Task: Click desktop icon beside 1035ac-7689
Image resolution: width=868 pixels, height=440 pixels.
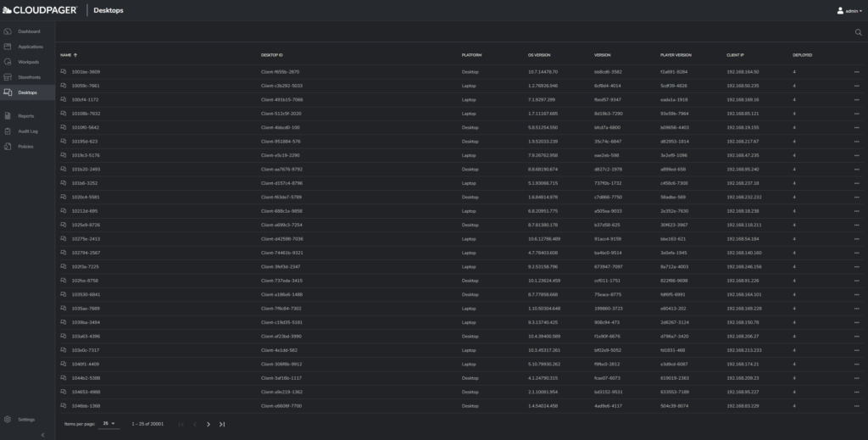Action: point(63,309)
